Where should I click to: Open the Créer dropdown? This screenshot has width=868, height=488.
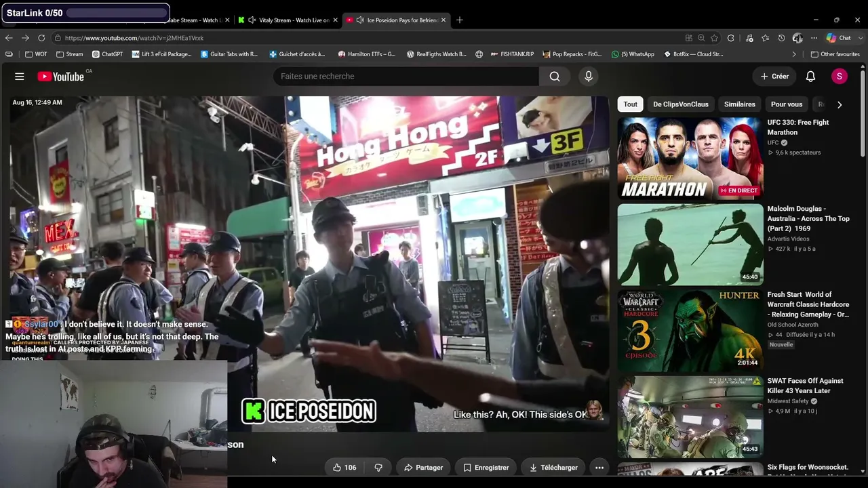click(774, 77)
